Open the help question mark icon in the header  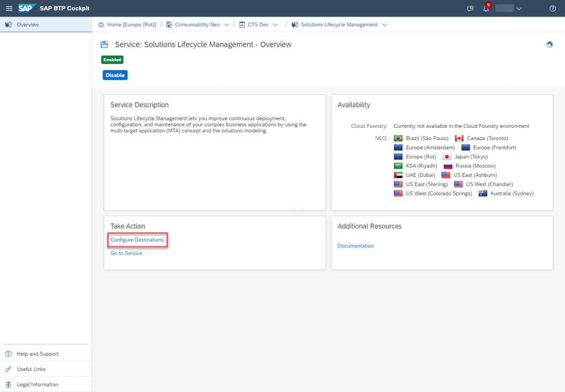[x=552, y=9]
